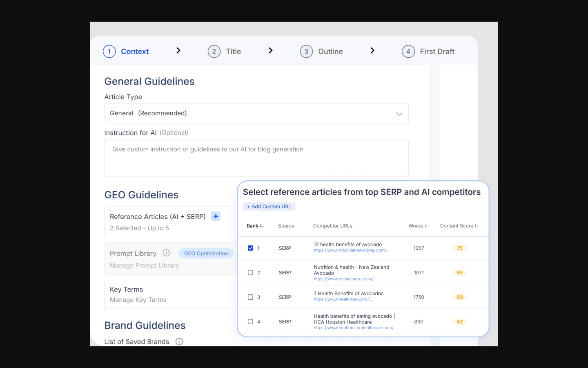
Task: Click the step 1 circle for Context
Action: coord(109,52)
